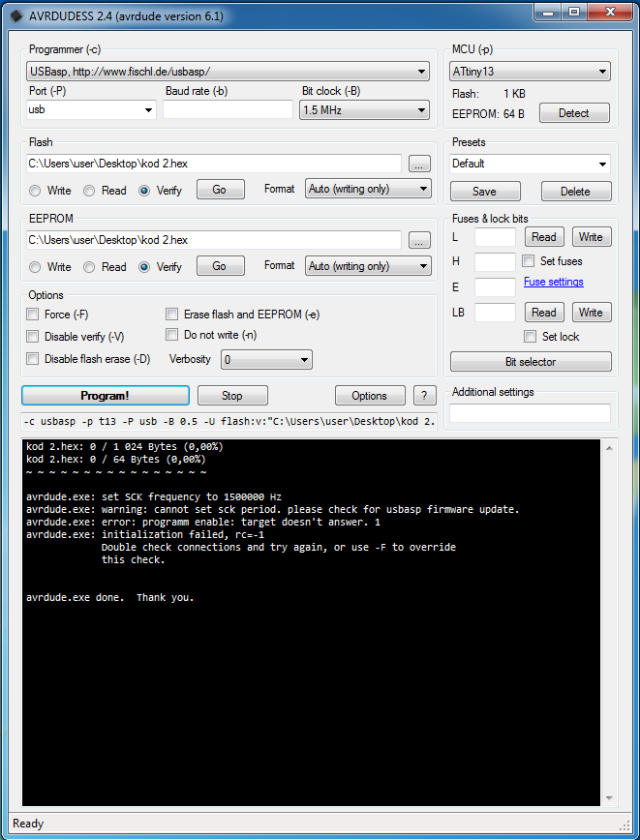640x840 pixels.
Task: Browse for Flash file with ... button
Action: click(419, 164)
